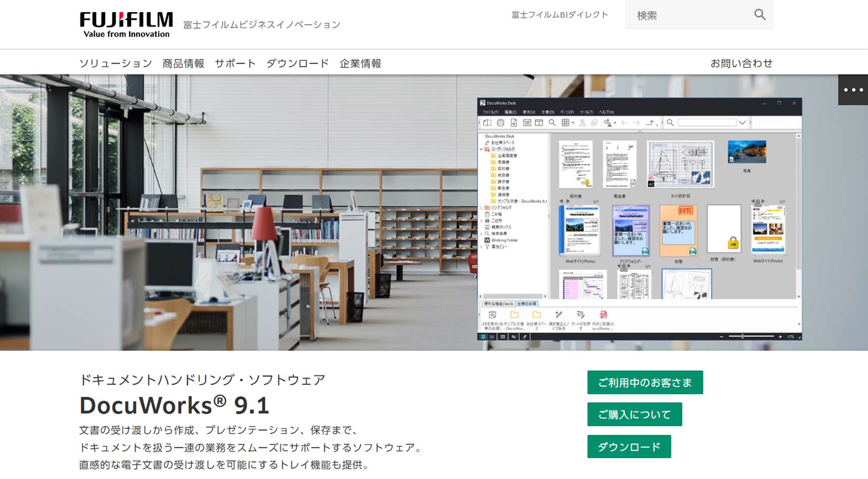Screen dimensions: 868x479
Task: Click the print icon in DocuWorks Desk toolbar
Action: click(x=501, y=123)
